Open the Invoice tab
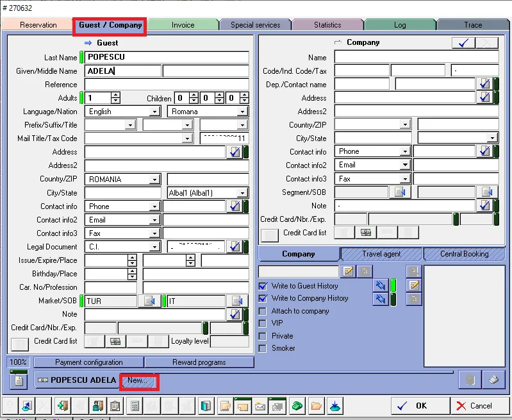The image size is (512, 420). (x=183, y=25)
